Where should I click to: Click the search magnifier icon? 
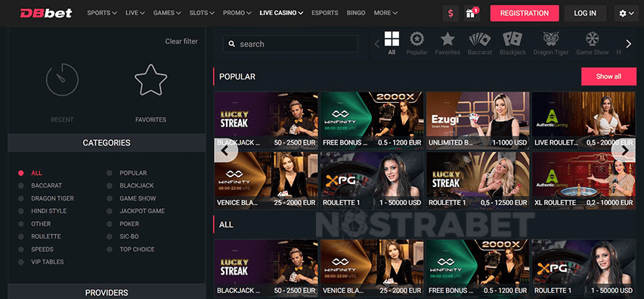[x=231, y=44]
